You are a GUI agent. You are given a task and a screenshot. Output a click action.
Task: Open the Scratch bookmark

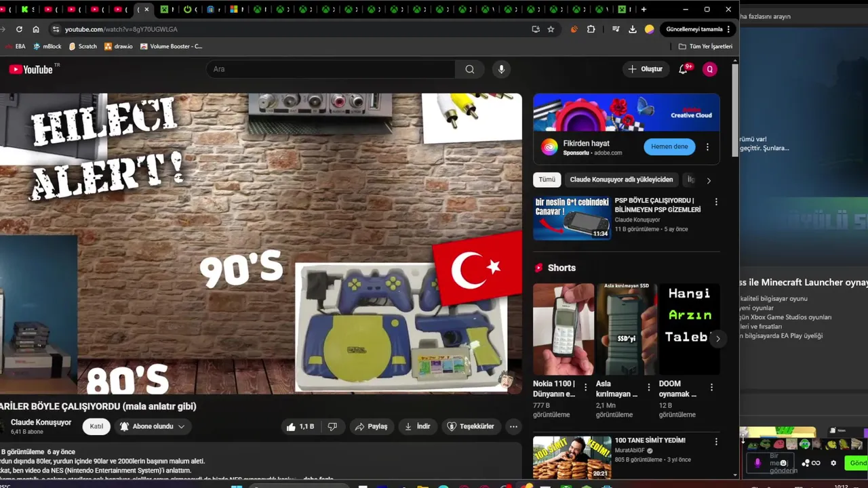[x=83, y=46]
